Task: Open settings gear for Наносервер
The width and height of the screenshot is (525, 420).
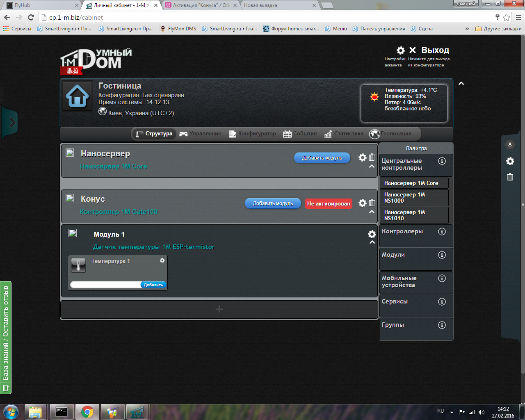Action: tap(363, 157)
